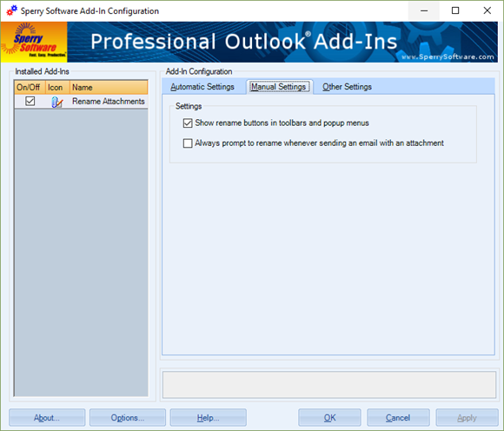Click the empty description box below settings
The width and height of the screenshot is (504, 431).
point(329,385)
